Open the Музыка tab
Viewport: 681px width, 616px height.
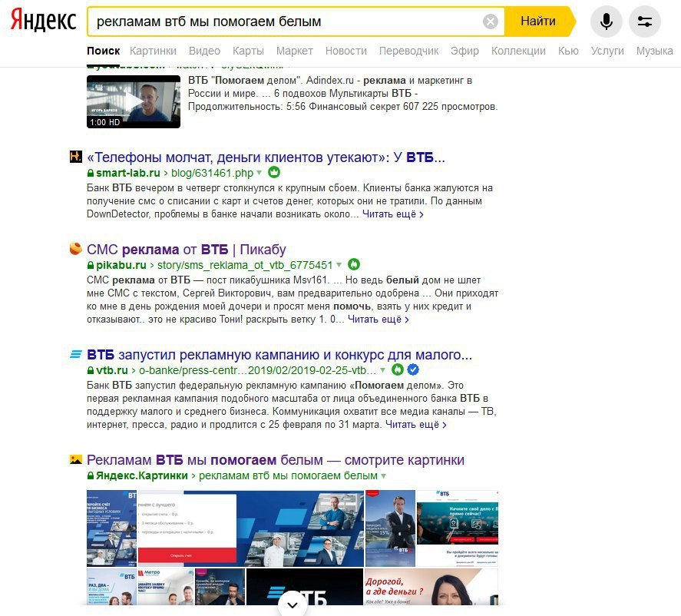654,51
